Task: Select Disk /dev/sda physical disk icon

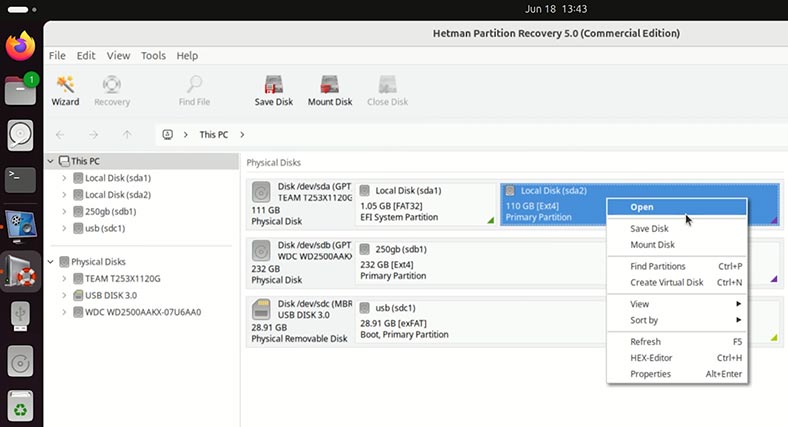Action: click(x=261, y=192)
